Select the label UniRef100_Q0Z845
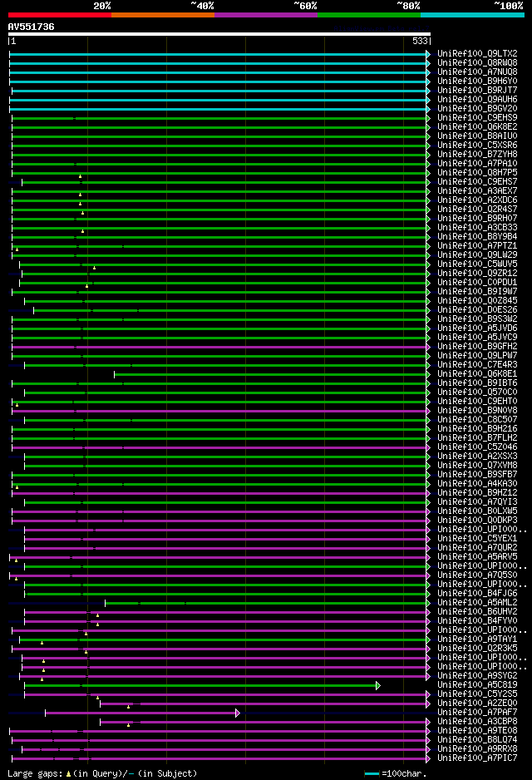 click(477, 300)
